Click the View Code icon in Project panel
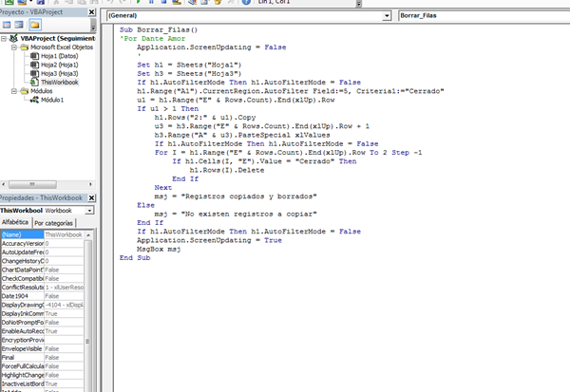The width and height of the screenshot is (570, 392). pos(8,24)
